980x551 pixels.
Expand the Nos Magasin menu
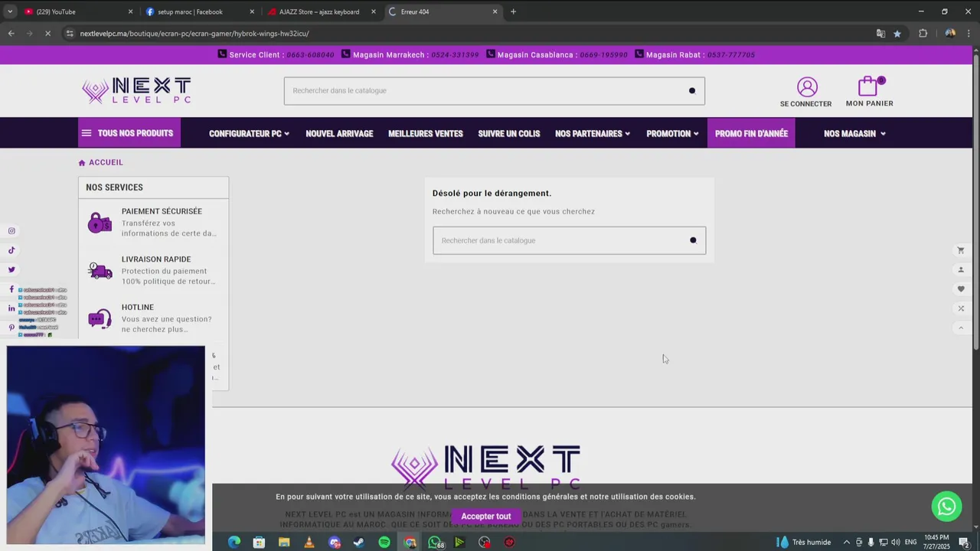[854, 134]
